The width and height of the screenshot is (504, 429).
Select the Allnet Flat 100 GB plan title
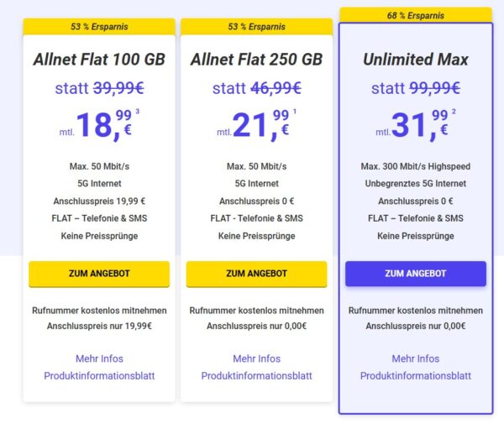[x=99, y=60]
